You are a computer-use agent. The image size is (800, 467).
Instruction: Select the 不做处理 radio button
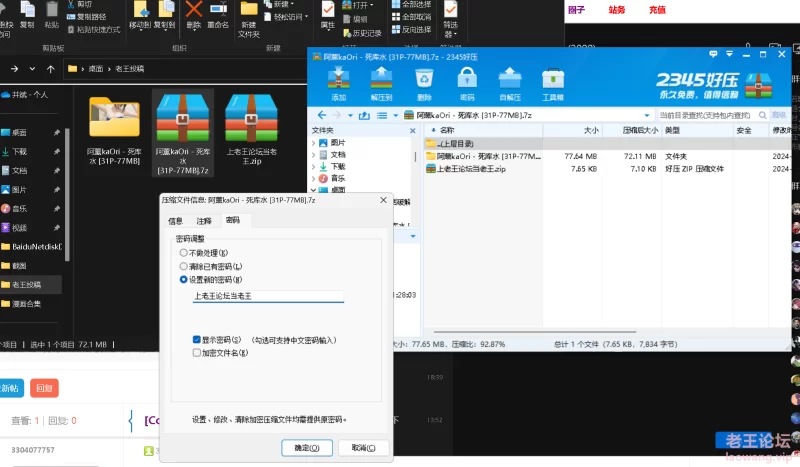[184, 253]
